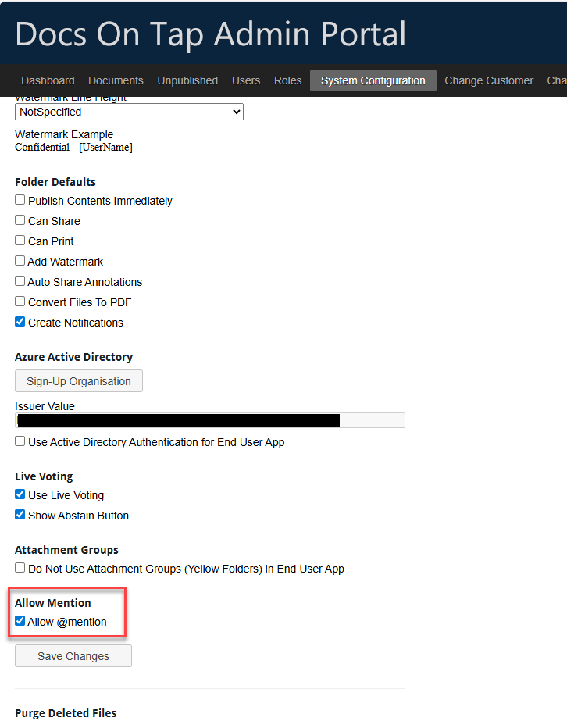567x728 pixels.
Task: Turn off Use Live Voting
Action: click(20, 494)
